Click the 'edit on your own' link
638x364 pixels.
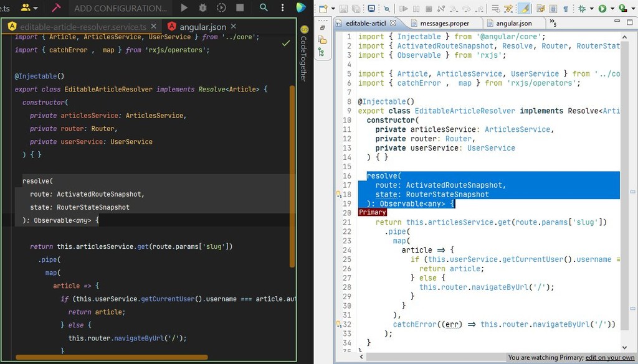point(610,358)
